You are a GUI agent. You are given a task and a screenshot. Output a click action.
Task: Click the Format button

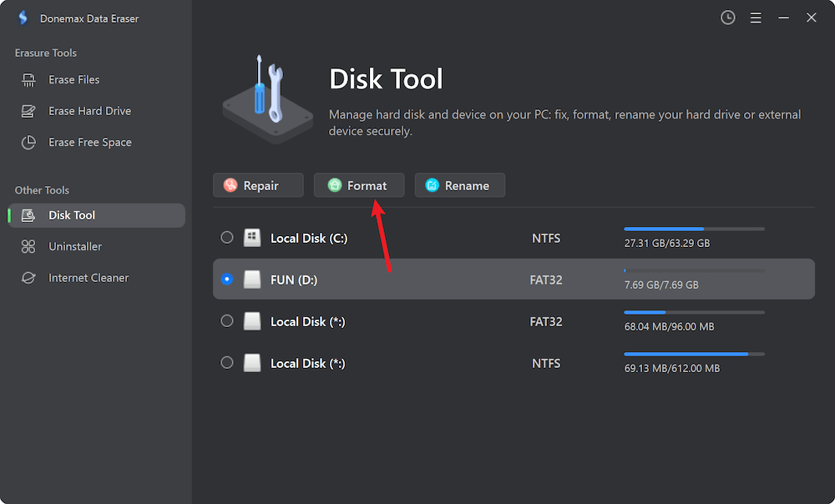click(359, 184)
